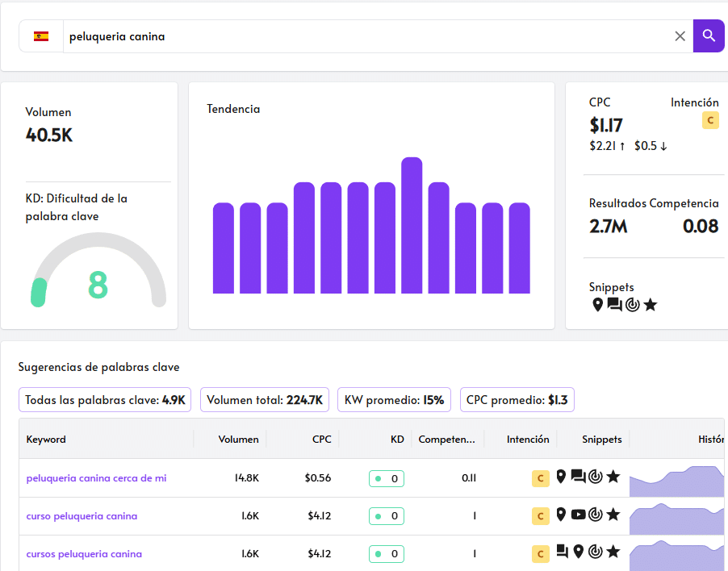Screen dimensions: 728x571
Task: Click the map pin icon in the Snippets summary card
Action: pos(597,305)
